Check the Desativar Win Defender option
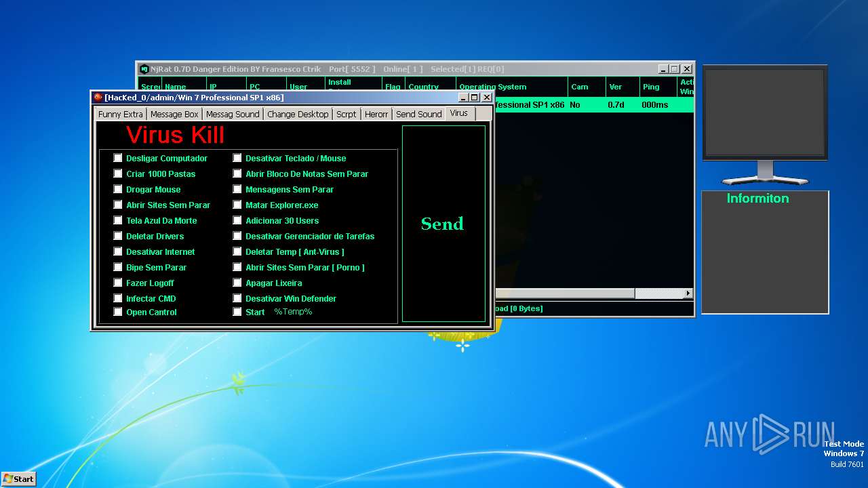The width and height of the screenshot is (868, 488). coord(237,298)
